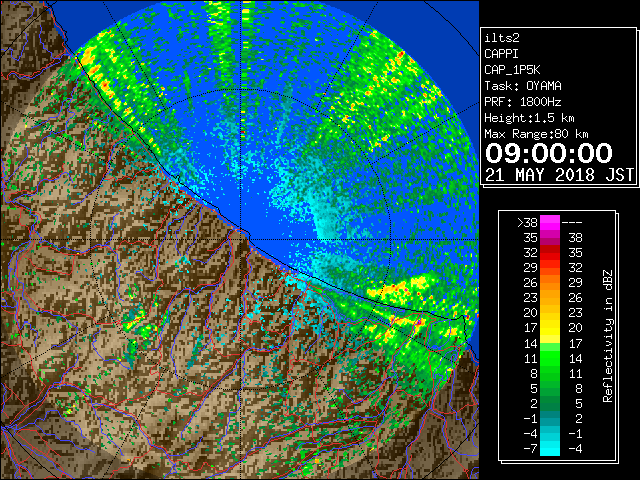The height and width of the screenshot is (480, 640).
Task: Click the 'PRF: 1800Hz' entry
Action: 523,102
